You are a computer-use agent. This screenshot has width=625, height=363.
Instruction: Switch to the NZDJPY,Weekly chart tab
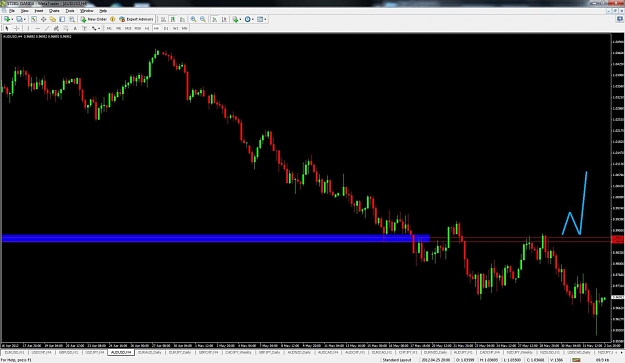(x=520, y=353)
